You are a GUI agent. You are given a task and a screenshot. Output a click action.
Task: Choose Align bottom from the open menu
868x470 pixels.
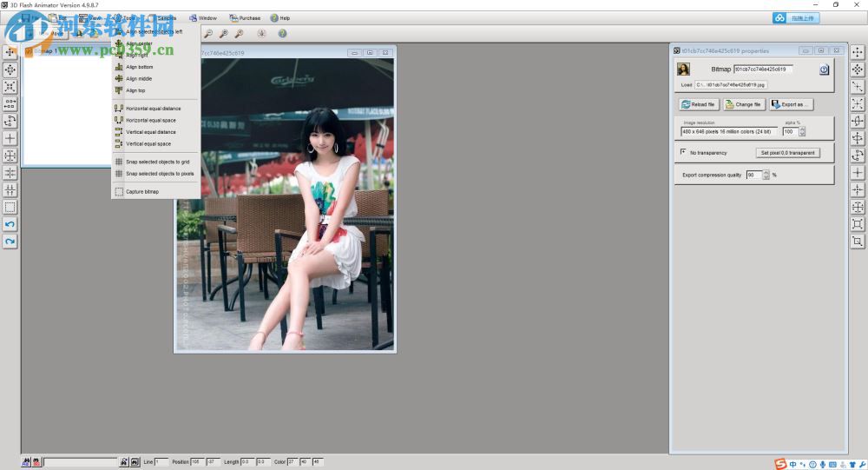(x=155, y=67)
